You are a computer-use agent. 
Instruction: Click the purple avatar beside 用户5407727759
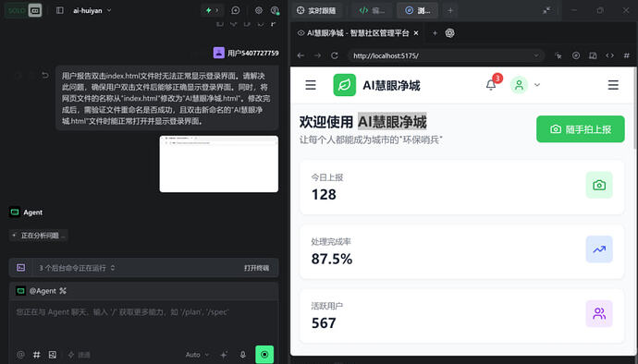pos(219,53)
